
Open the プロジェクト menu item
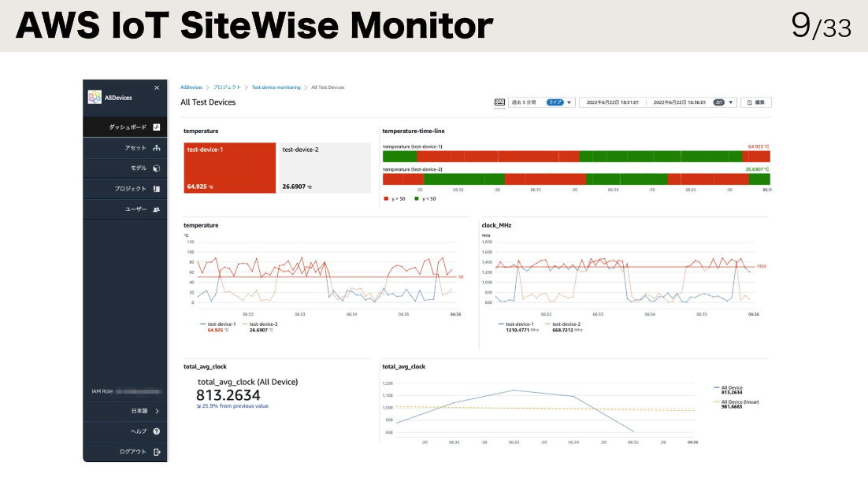coord(130,189)
